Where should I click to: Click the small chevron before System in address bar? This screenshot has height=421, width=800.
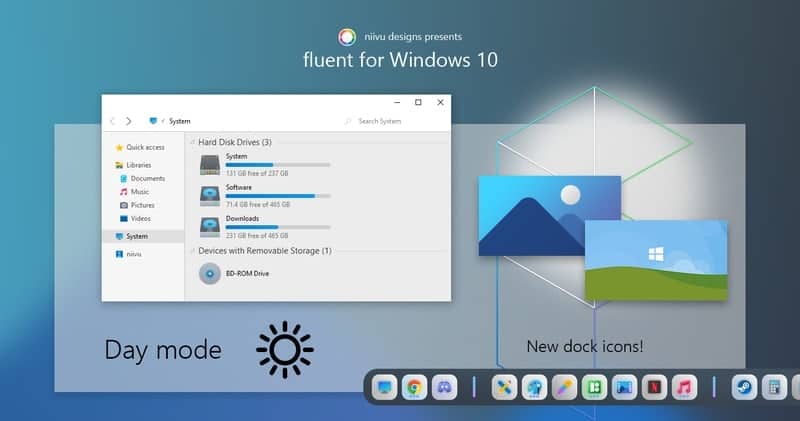(x=163, y=121)
